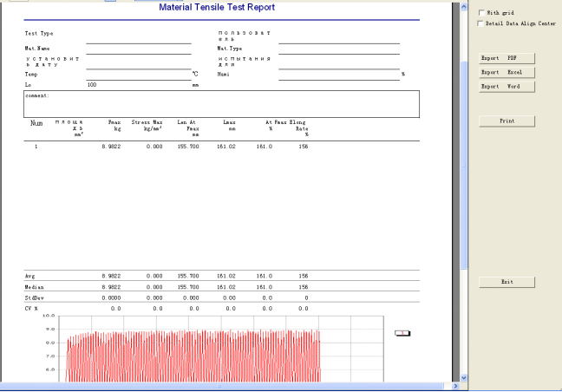Viewport: 562px width, 392px height.
Task: Print the tensile test report
Action: [506, 121]
